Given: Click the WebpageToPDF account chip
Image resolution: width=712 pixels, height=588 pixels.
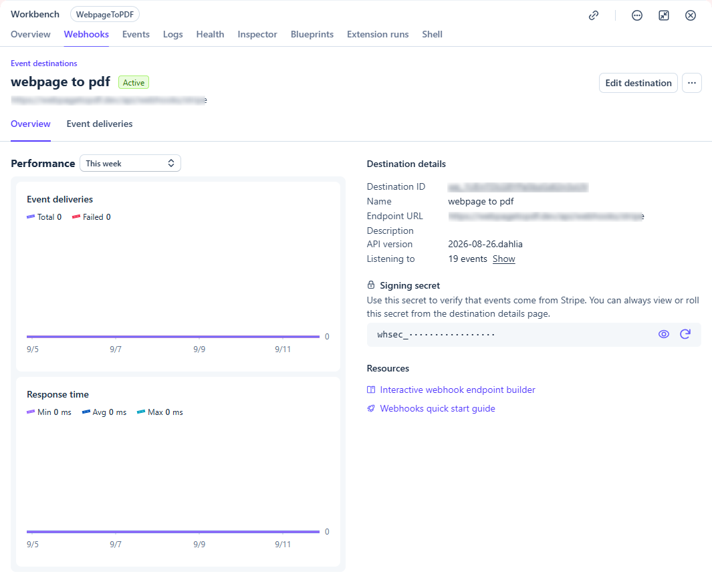Looking at the screenshot, I should [x=105, y=15].
